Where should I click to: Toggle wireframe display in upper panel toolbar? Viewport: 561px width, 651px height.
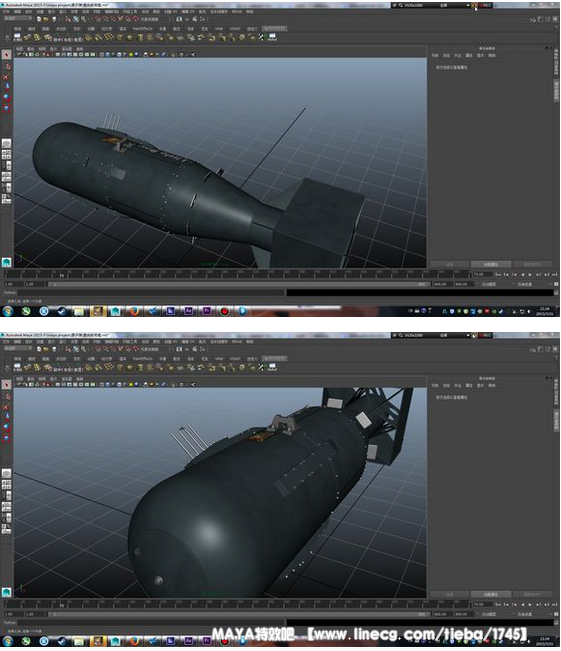(102, 54)
